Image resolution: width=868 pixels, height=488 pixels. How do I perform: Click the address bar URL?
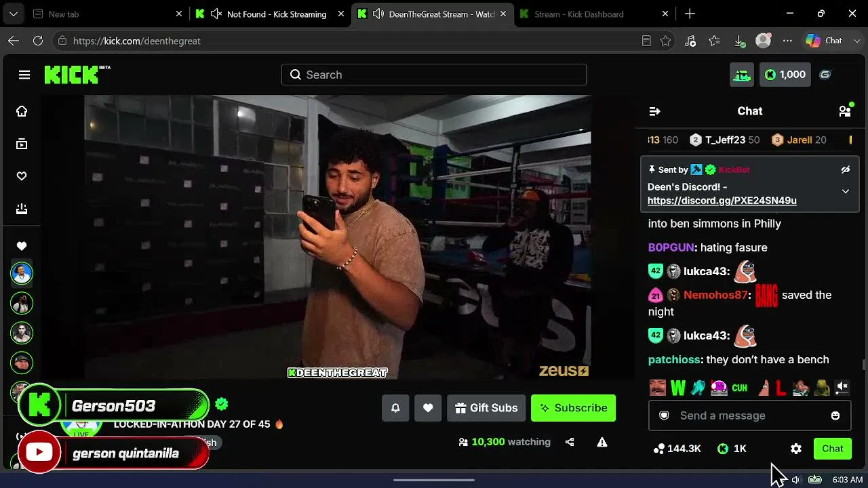[137, 41]
